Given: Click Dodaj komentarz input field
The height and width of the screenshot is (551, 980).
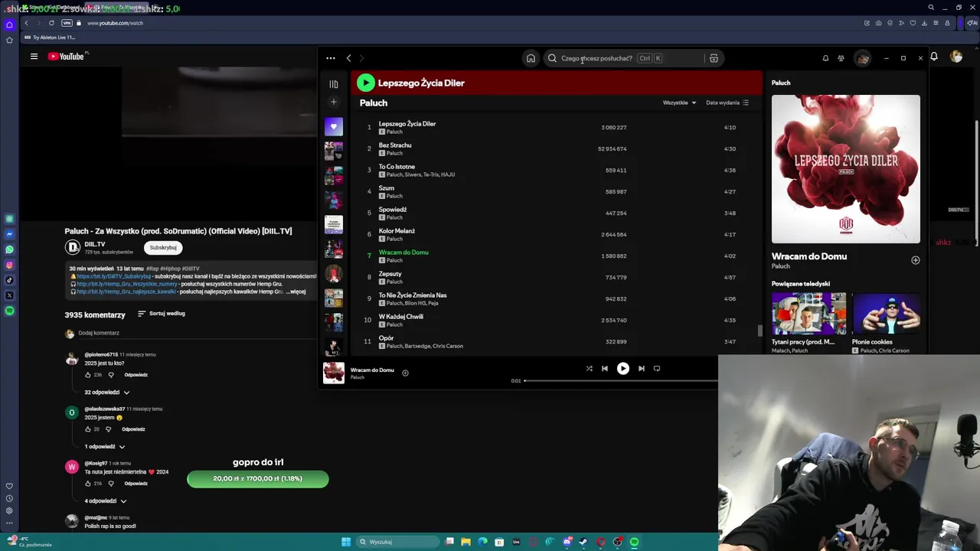Looking at the screenshot, I should 191,333.
